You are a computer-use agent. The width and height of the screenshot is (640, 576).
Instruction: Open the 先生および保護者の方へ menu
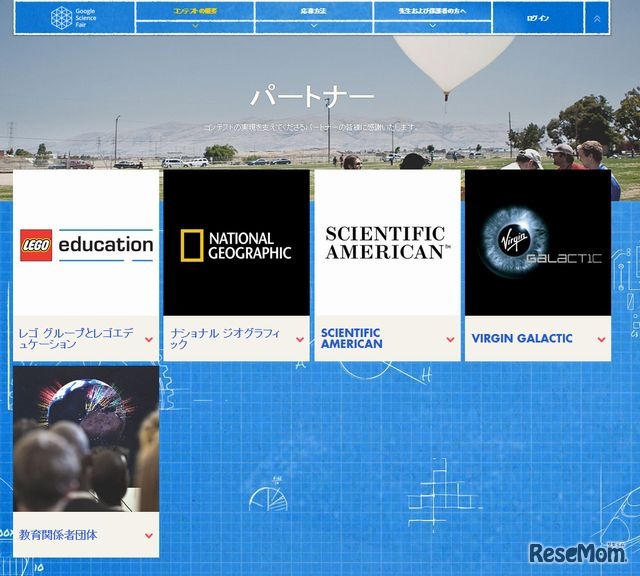click(x=432, y=11)
